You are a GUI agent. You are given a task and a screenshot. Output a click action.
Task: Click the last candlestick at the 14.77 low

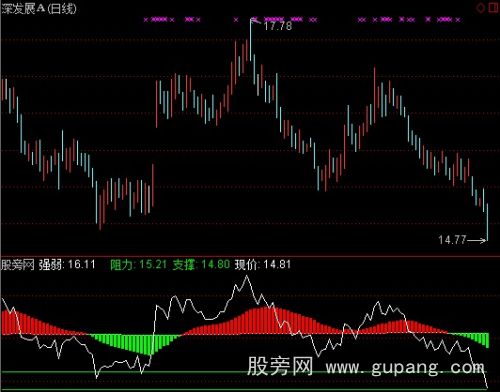487,222
